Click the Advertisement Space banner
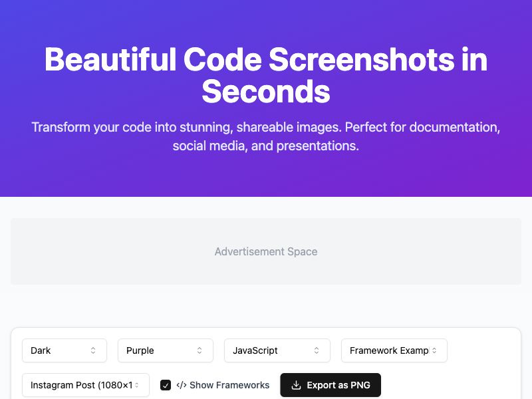 coord(266,251)
